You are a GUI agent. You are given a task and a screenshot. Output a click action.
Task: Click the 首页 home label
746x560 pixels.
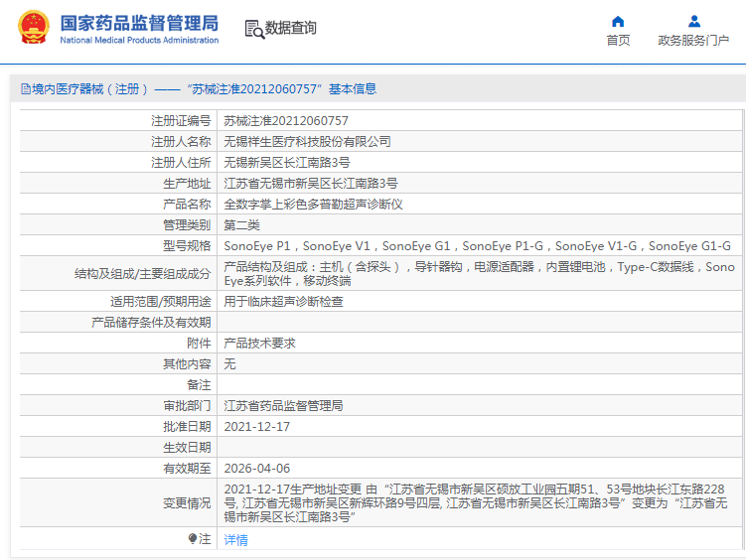click(618, 41)
